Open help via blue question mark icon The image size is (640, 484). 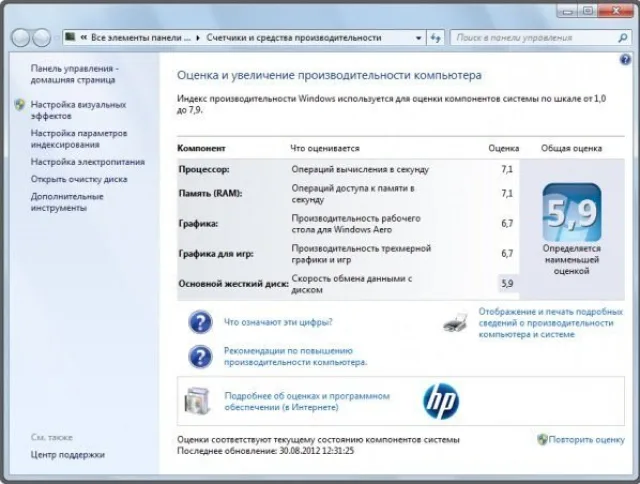(x=625, y=60)
